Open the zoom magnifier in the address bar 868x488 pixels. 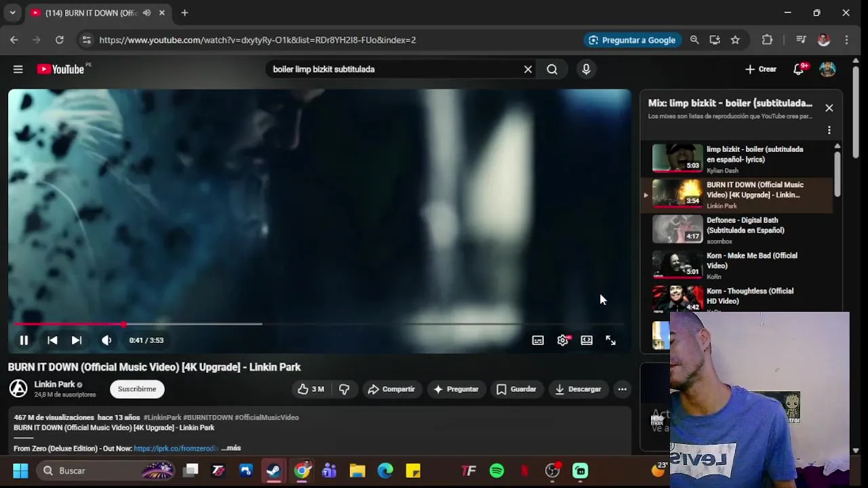click(694, 40)
